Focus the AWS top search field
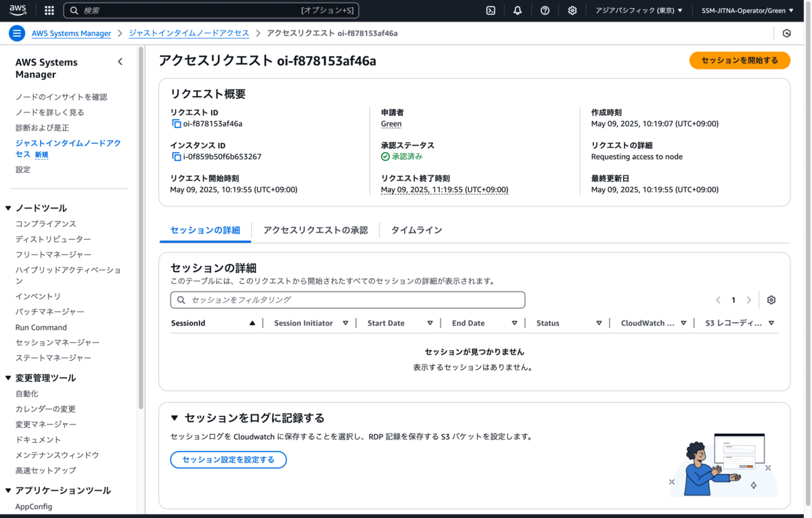Screen dimensions: 812x518 [x=211, y=10]
